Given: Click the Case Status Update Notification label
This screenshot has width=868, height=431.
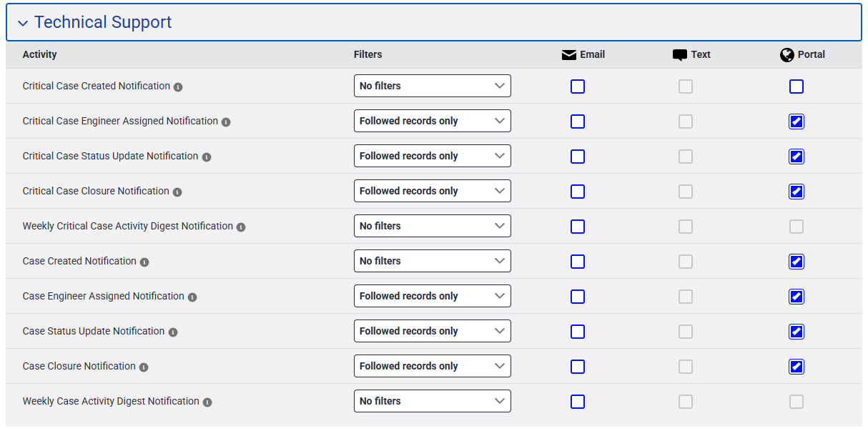Looking at the screenshot, I should [x=94, y=331].
